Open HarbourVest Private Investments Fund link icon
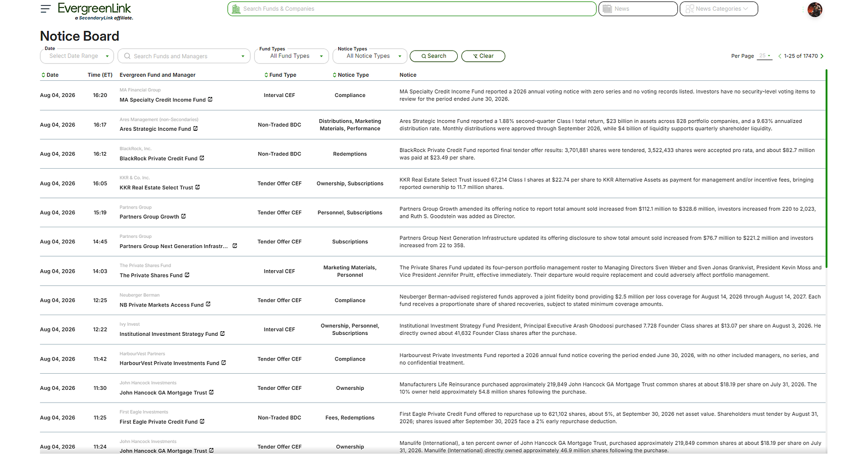Viewport: 868px width, 455px height. pos(224,363)
